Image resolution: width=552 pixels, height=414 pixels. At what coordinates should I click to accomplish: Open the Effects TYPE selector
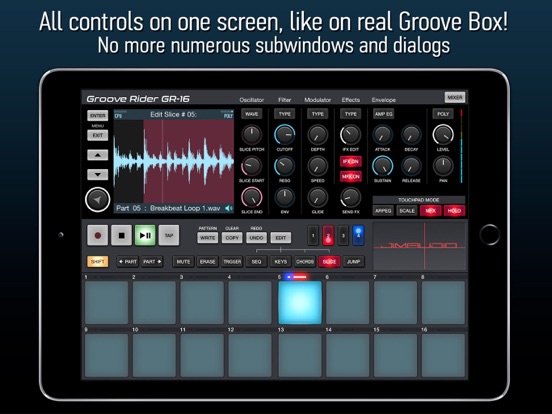coord(351,114)
